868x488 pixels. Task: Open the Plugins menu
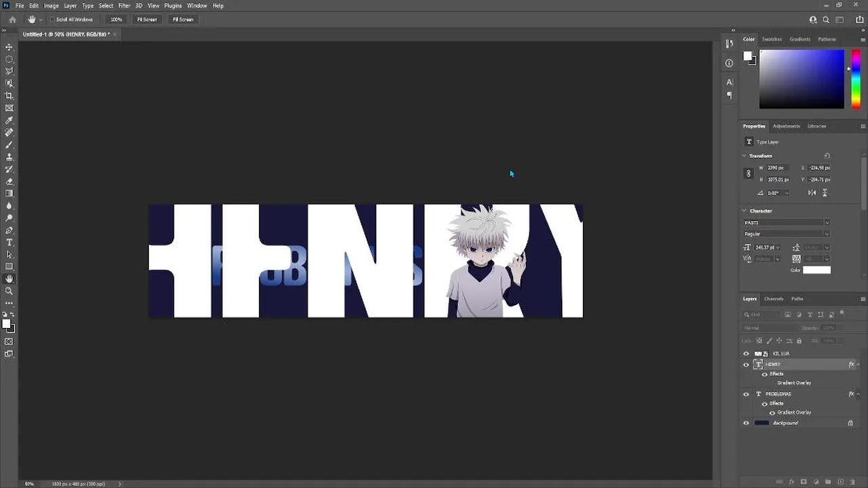(x=173, y=5)
